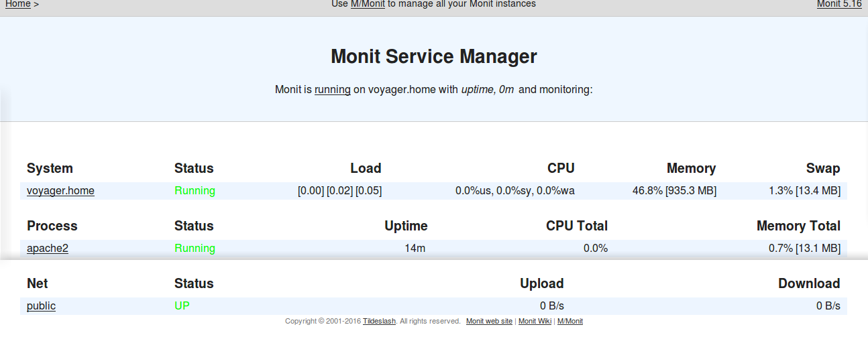Visit the Monit web site link
The height and width of the screenshot is (339, 868).
[x=489, y=321]
